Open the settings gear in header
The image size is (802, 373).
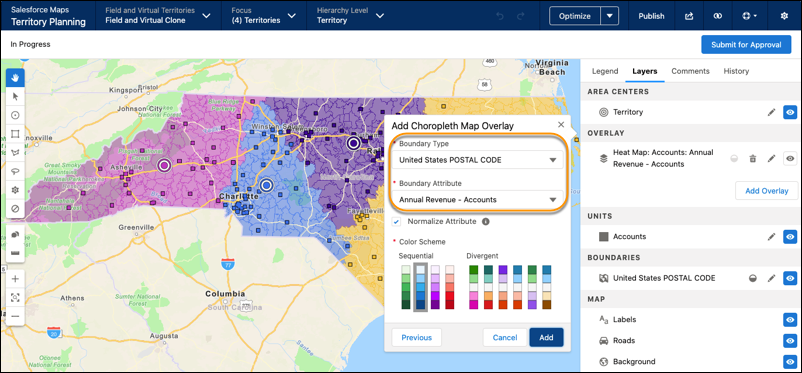click(784, 16)
